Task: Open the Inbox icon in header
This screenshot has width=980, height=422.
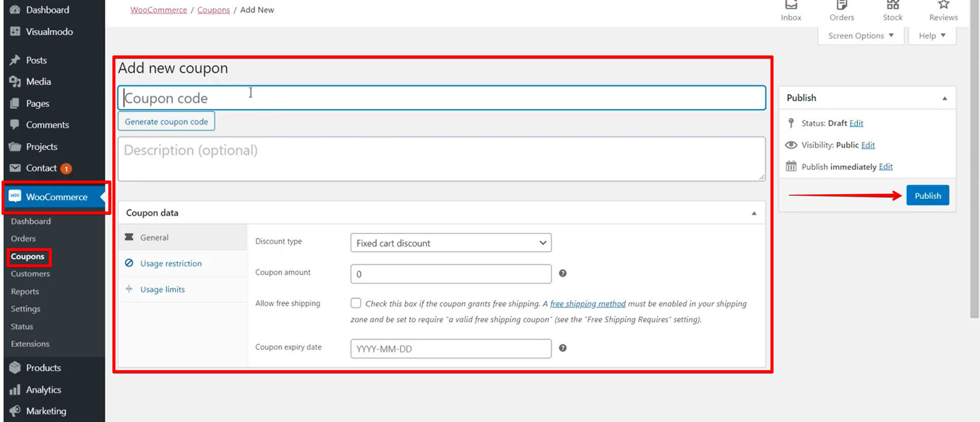Action: coord(791,6)
